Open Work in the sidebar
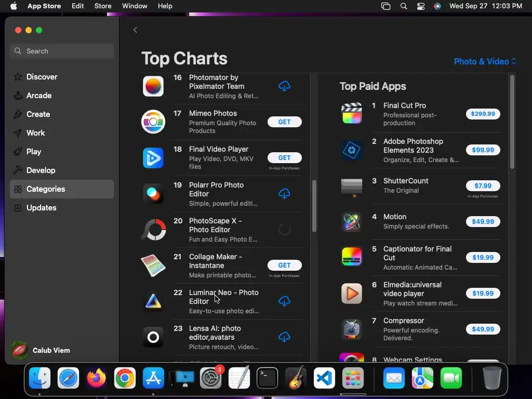This screenshot has height=399, width=532. 62,132
